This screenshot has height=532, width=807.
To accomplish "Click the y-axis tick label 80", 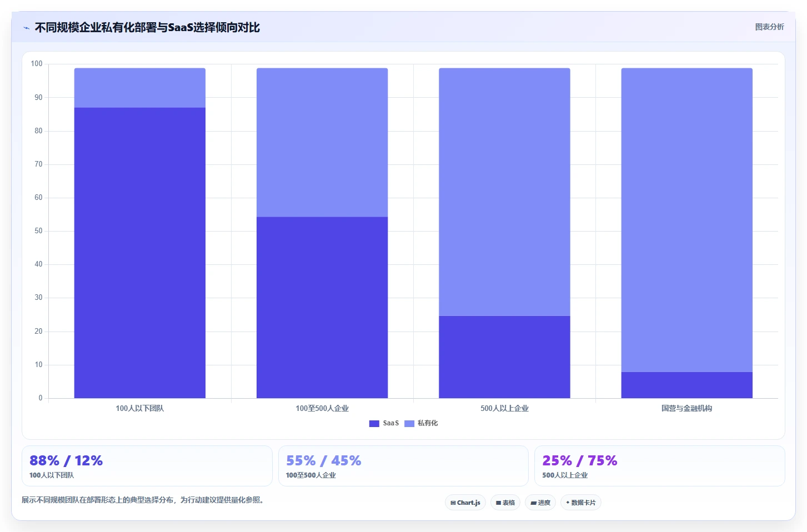I will pyautogui.click(x=38, y=131).
